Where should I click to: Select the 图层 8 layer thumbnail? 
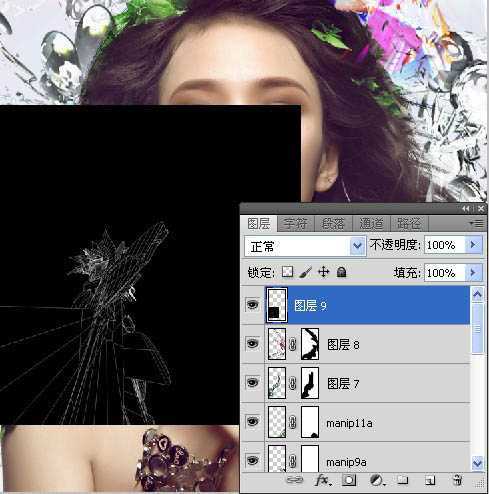[x=277, y=344]
